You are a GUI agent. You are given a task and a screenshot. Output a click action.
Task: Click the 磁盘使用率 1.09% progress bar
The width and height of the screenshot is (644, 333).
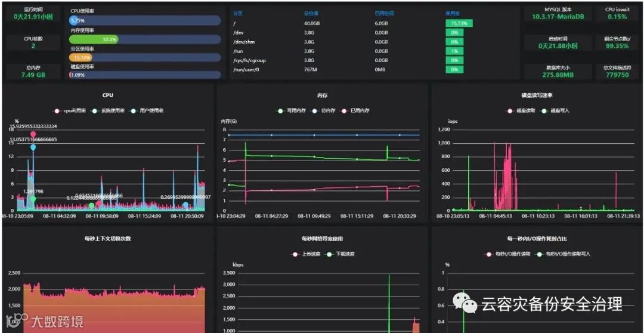point(145,75)
